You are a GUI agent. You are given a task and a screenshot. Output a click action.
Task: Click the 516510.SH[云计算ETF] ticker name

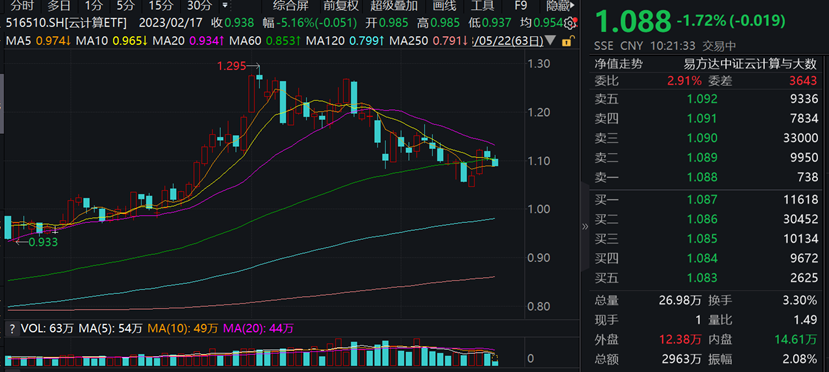click(66, 23)
